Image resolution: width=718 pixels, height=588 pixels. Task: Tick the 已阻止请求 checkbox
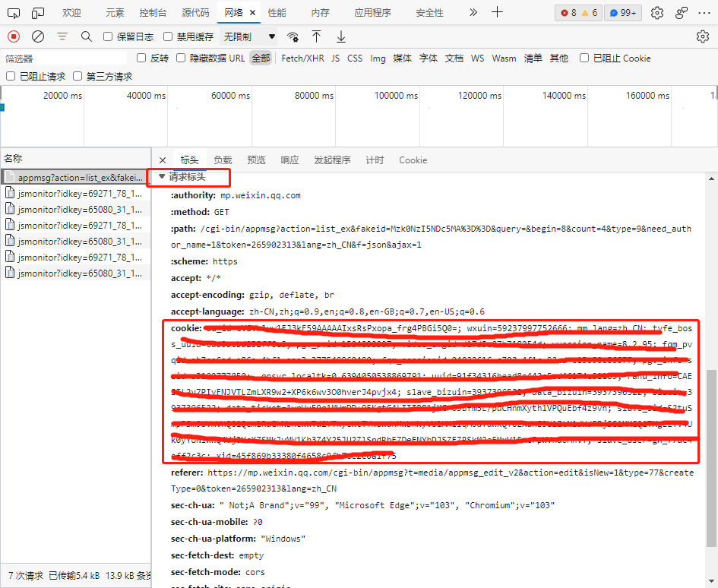(11, 76)
